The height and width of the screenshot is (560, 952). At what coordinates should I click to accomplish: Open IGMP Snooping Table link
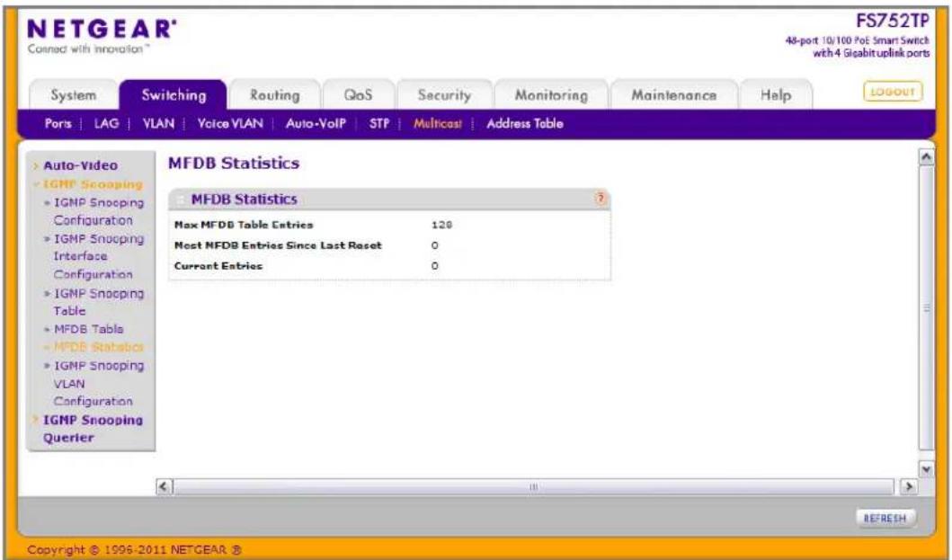pyautogui.click(x=98, y=302)
